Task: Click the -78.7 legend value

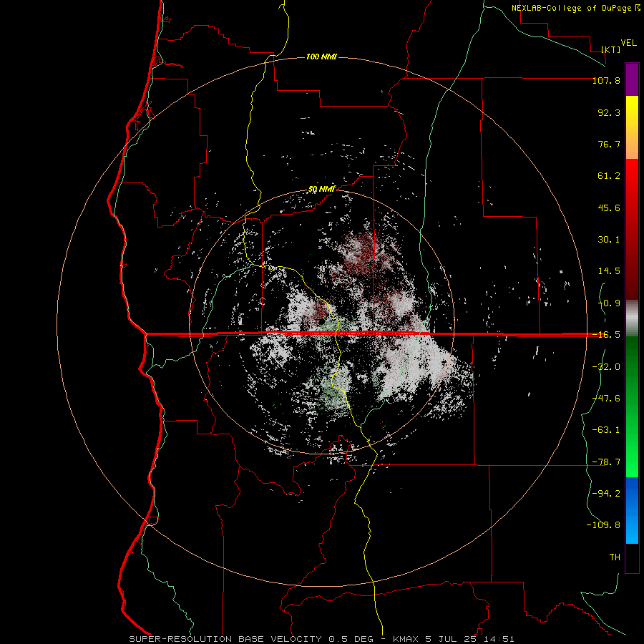Action: pos(606,462)
